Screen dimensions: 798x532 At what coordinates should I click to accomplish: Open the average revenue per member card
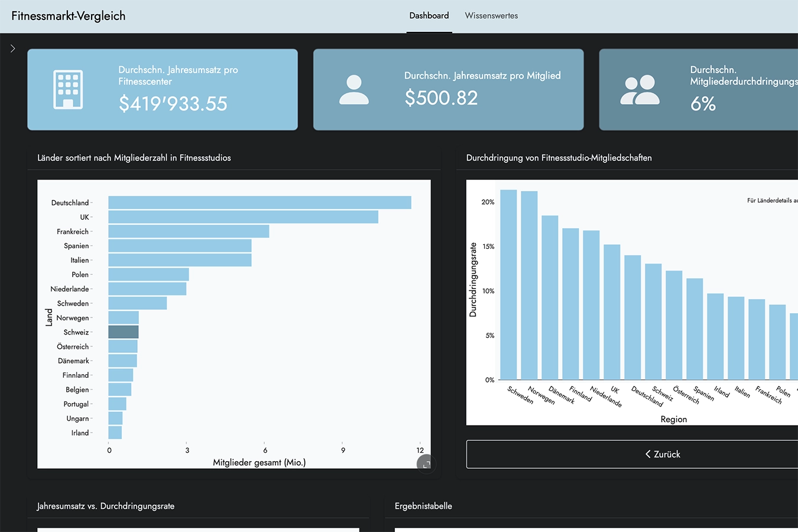tap(448, 89)
